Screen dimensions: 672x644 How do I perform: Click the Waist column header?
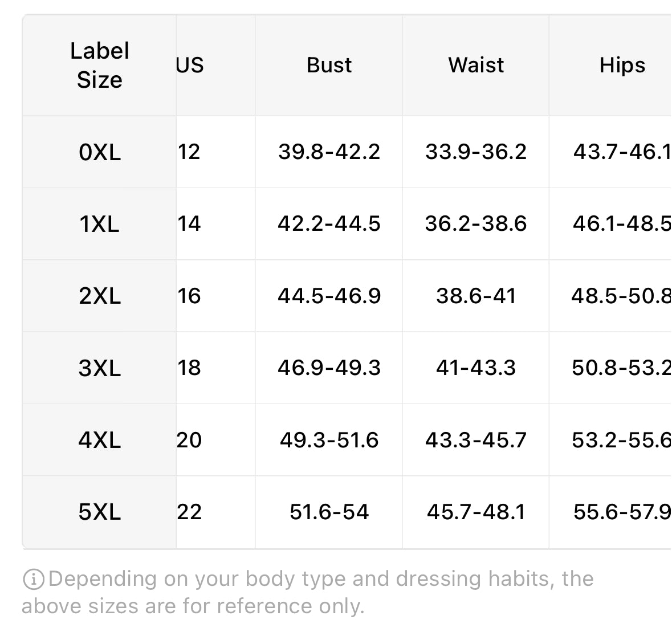point(476,65)
